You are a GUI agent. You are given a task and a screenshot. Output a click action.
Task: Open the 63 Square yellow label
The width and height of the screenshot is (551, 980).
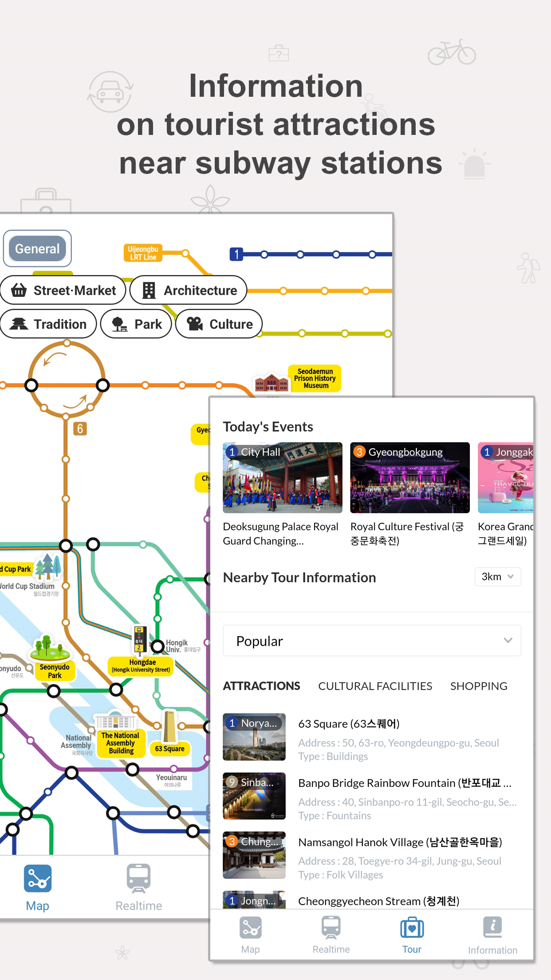coord(169,749)
